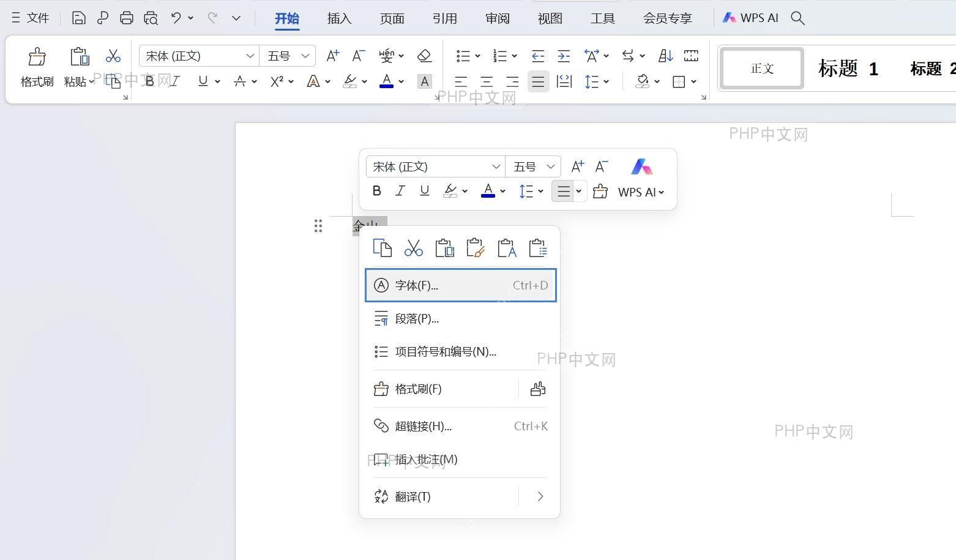
Task: Open Print Preview from the quick access bar
Action: pos(151,18)
